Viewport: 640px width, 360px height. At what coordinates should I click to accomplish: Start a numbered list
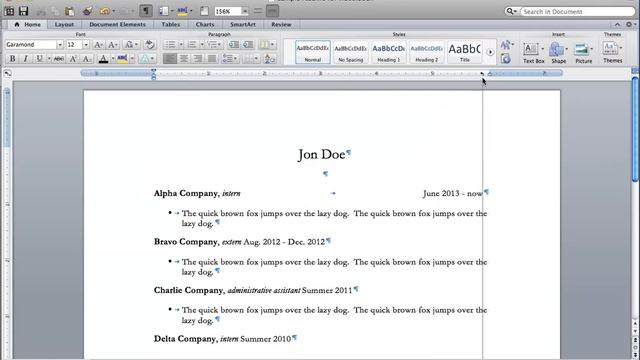192,44
